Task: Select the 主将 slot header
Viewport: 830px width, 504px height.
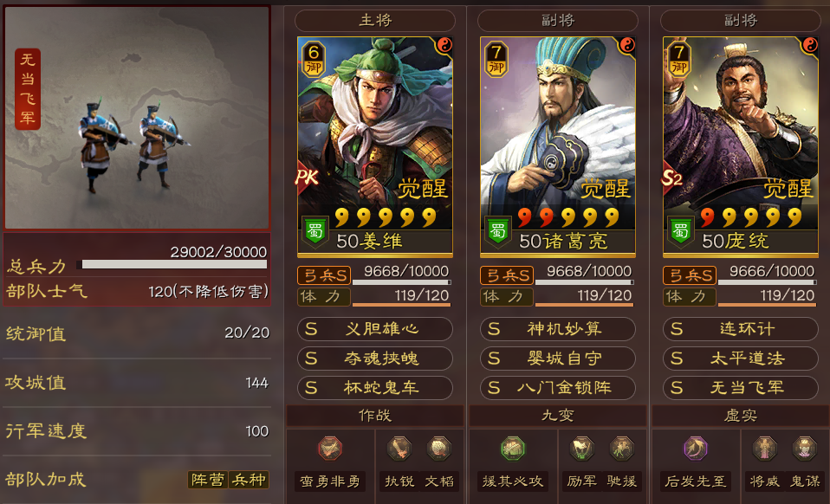Action: [x=375, y=21]
